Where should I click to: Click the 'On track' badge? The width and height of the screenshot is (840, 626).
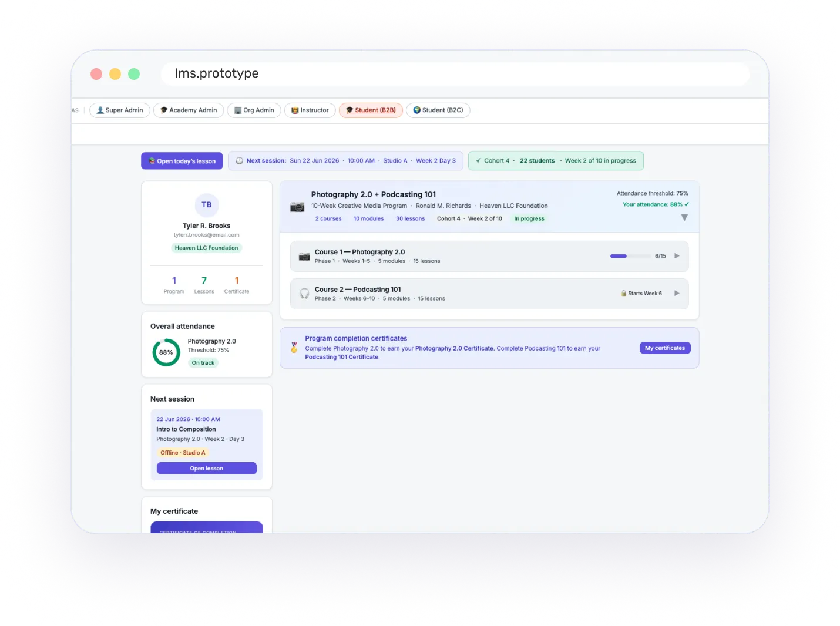(x=203, y=363)
